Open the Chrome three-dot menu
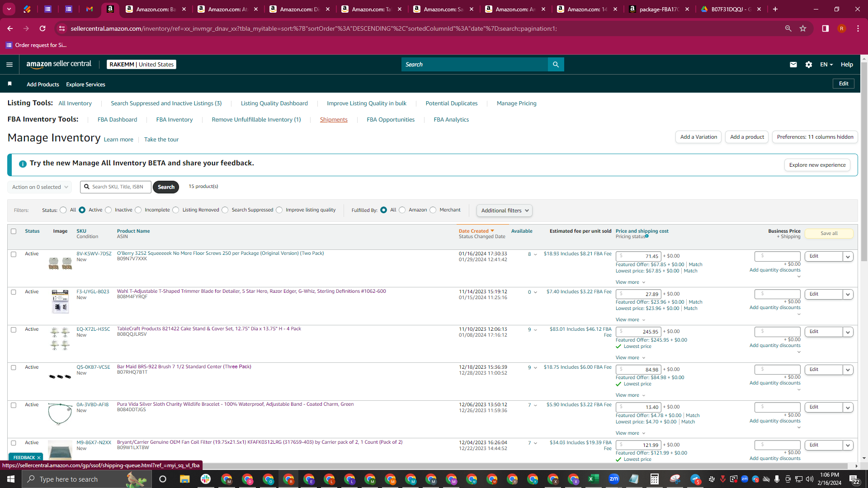The height and width of the screenshot is (488, 868). pos(858,28)
